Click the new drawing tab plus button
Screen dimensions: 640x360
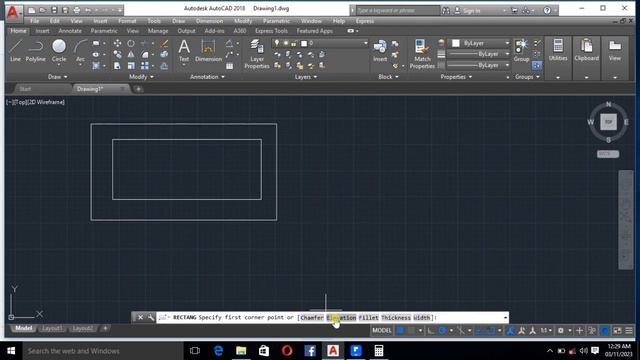[138, 89]
